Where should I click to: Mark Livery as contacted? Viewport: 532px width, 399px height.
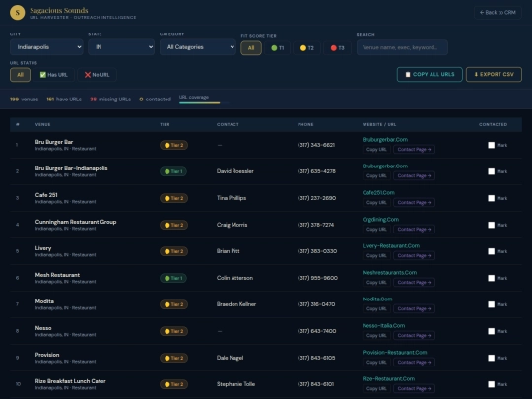pos(491,251)
